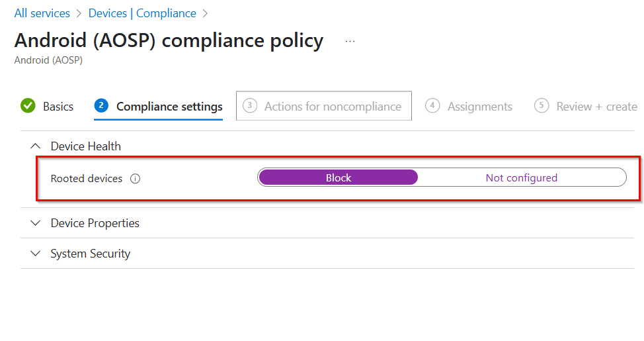Go to the Basics tab

[x=58, y=107]
